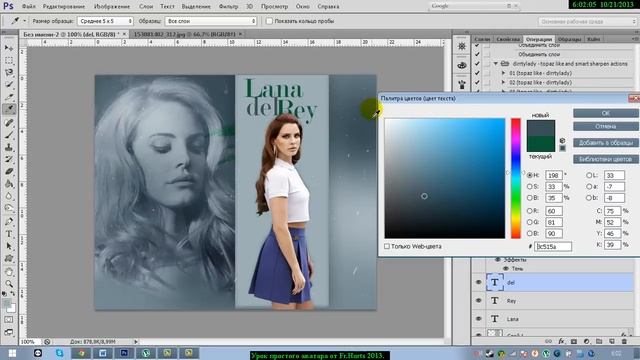
Task: Select the H hue radio button
Action: coord(530,175)
